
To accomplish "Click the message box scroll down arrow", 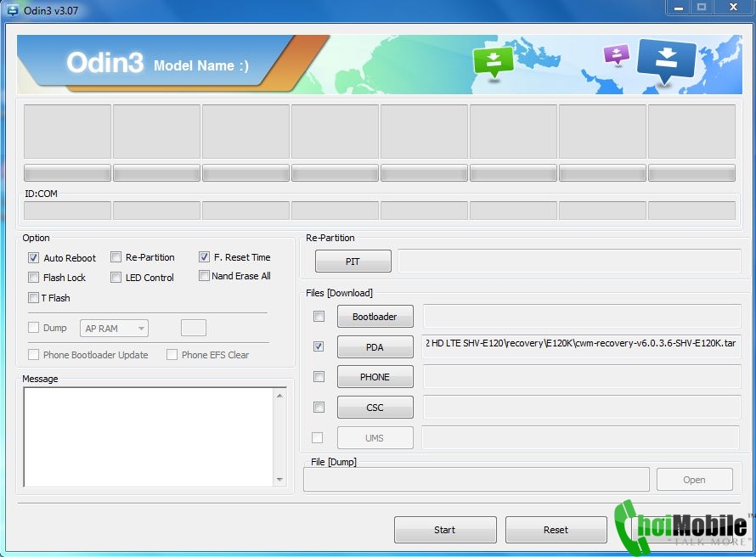I will pyautogui.click(x=279, y=480).
